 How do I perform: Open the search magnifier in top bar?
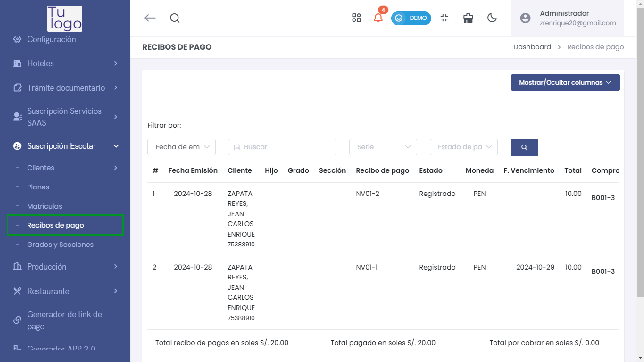click(x=175, y=18)
